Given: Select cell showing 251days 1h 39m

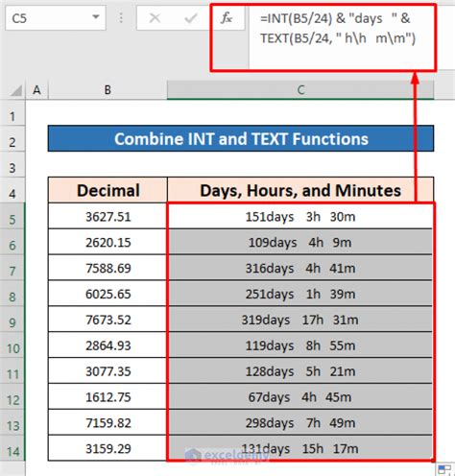Looking at the screenshot, I should (x=300, y=294).
